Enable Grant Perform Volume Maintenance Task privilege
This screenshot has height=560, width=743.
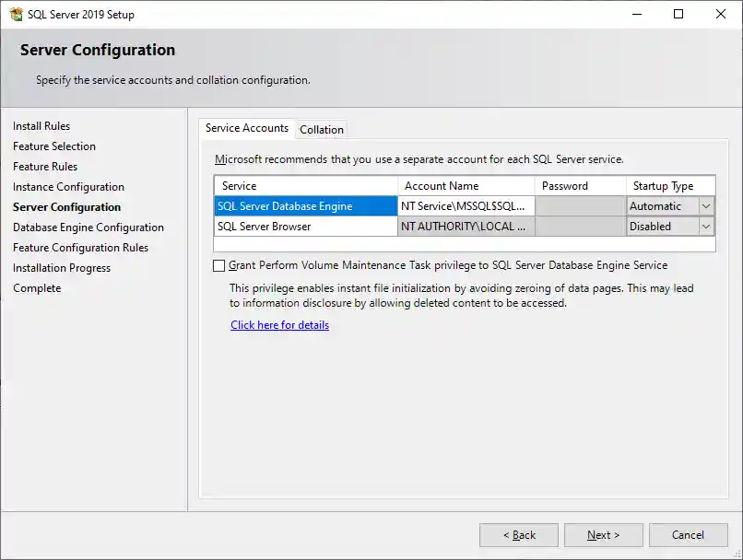click(x=218, y=265)
